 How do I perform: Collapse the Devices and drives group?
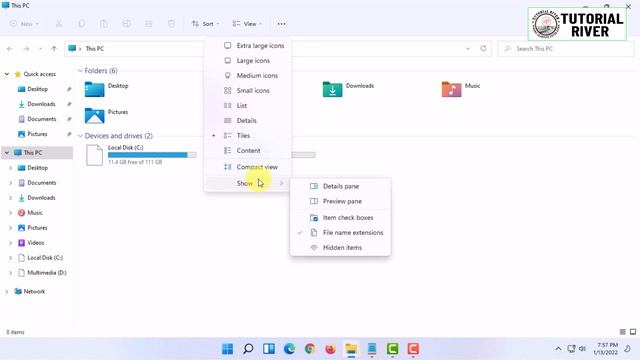(80, 136)
